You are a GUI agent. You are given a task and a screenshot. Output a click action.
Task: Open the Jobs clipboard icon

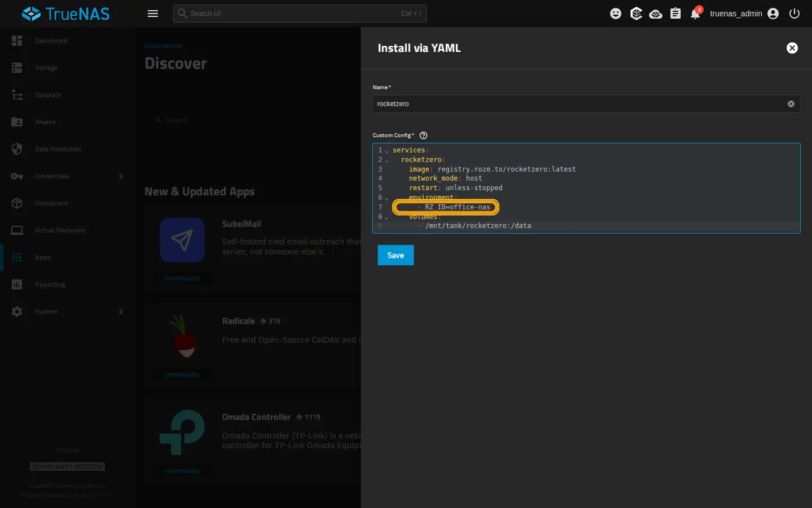tap(676, 14)
